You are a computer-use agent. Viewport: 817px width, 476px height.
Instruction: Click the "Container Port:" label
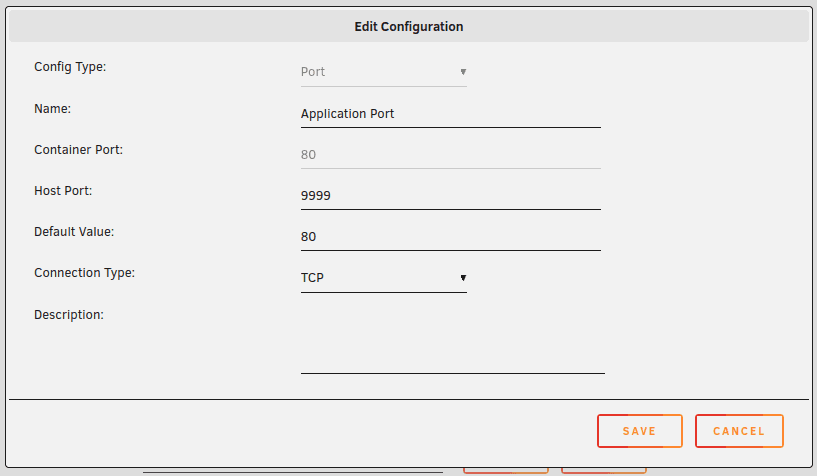pyautogui.click(x=78, y=149)
